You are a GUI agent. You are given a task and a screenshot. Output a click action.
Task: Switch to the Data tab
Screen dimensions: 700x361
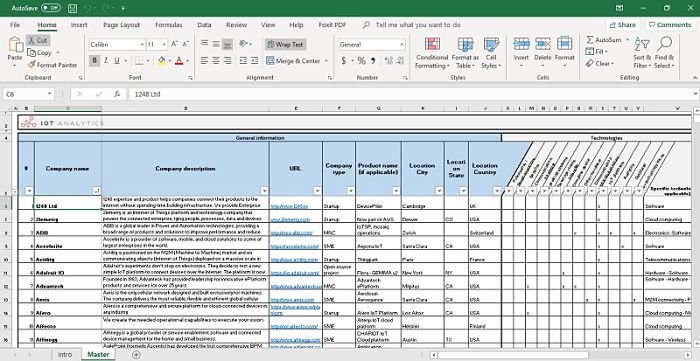[x=204, y=25]
